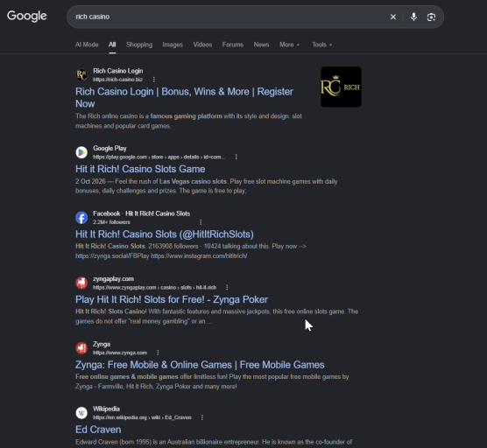Click the play.google.com breadcrumb URL
This screenshot has height=448, width=487.
[159, 157]
